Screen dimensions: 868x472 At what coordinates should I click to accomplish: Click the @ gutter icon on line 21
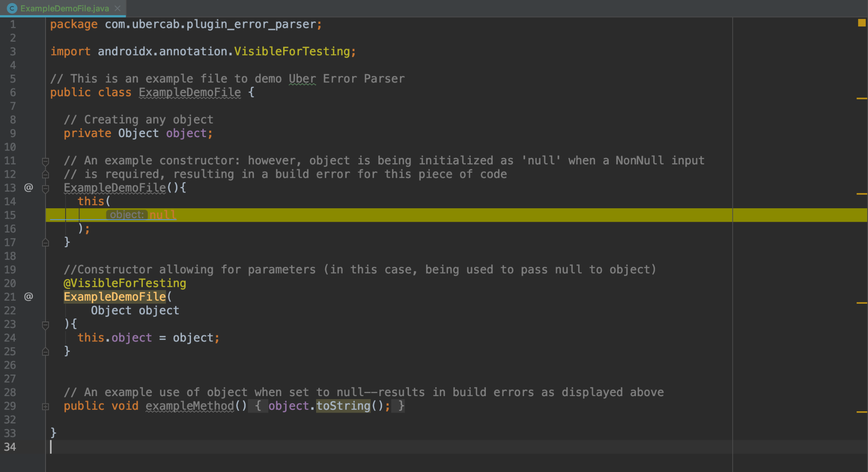28,297
